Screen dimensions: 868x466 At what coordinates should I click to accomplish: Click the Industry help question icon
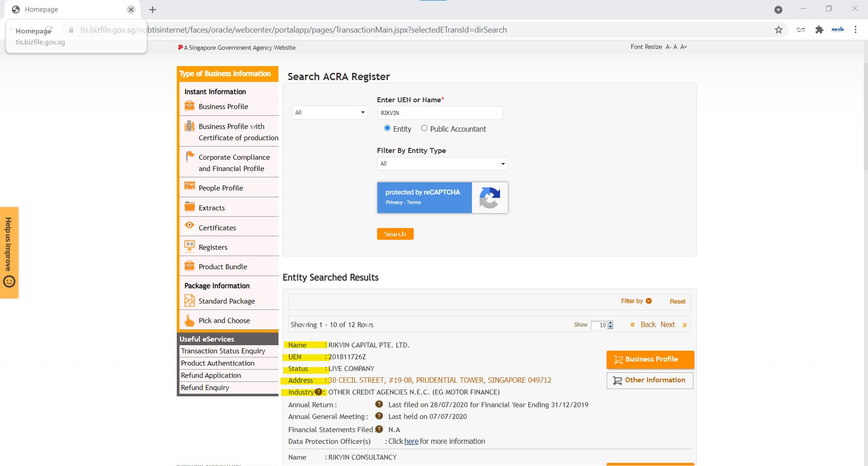(x=318, y=392)
